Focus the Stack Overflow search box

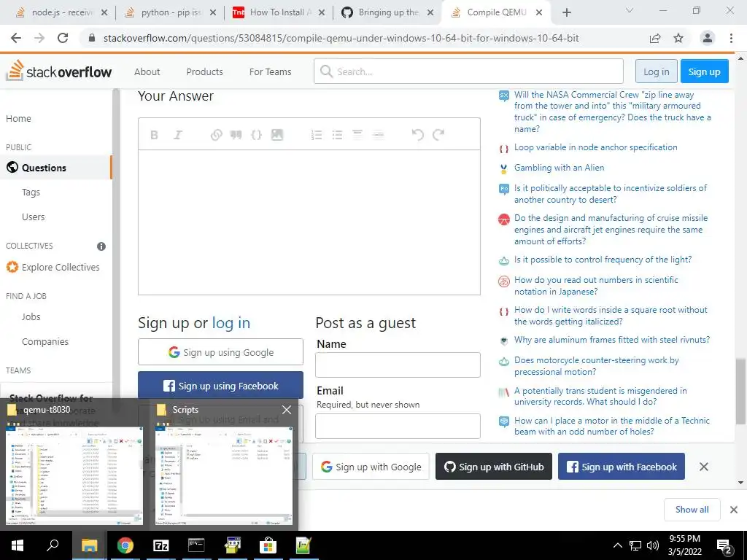coord(469,71)
